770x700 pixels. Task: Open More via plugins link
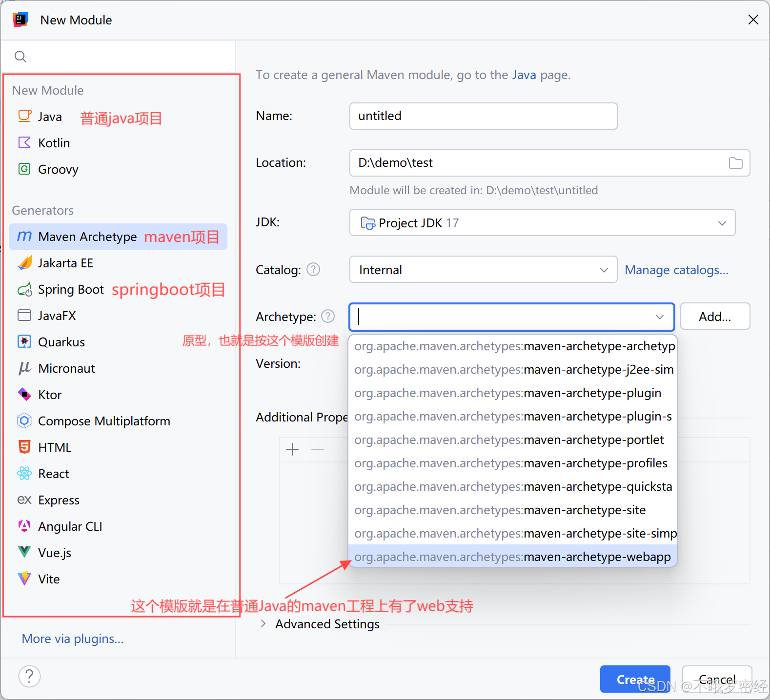[73, 639]
